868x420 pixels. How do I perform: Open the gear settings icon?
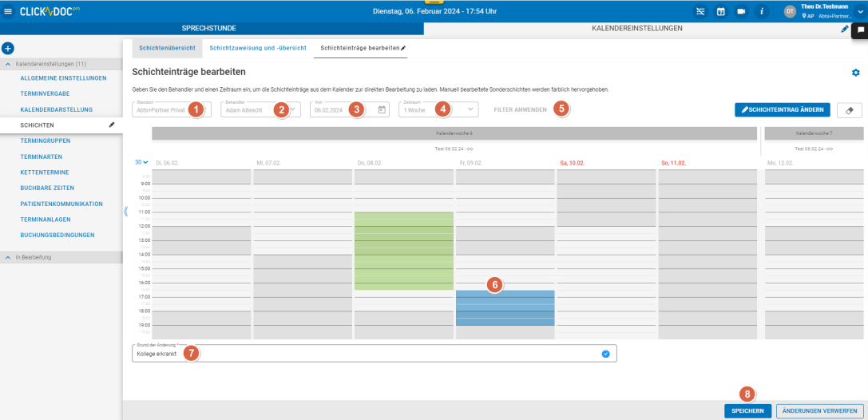pos(855,73)
